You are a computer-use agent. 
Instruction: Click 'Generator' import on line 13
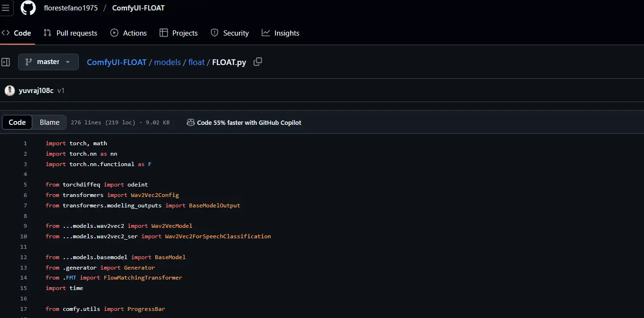(x=140, y=268)
